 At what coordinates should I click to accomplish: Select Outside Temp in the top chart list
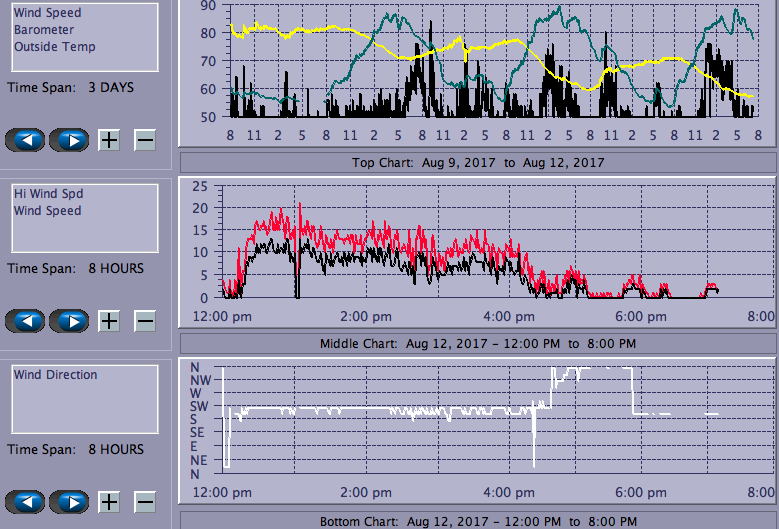point(55,47)
